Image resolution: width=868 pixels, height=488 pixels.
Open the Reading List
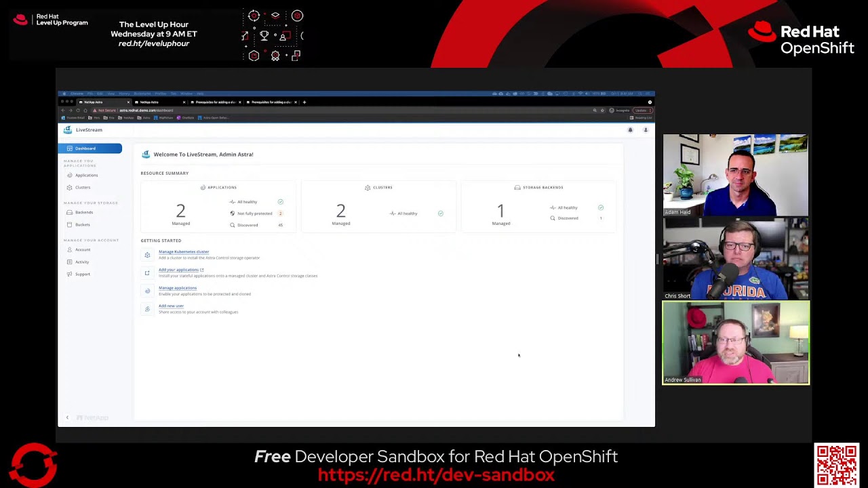(x=641, y=118)
